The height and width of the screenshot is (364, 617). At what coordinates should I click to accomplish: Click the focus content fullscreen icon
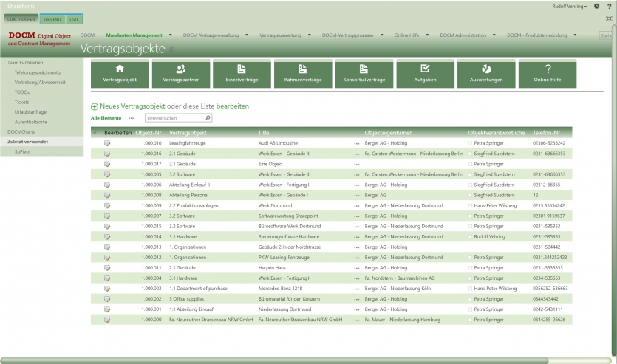point(609,18)
